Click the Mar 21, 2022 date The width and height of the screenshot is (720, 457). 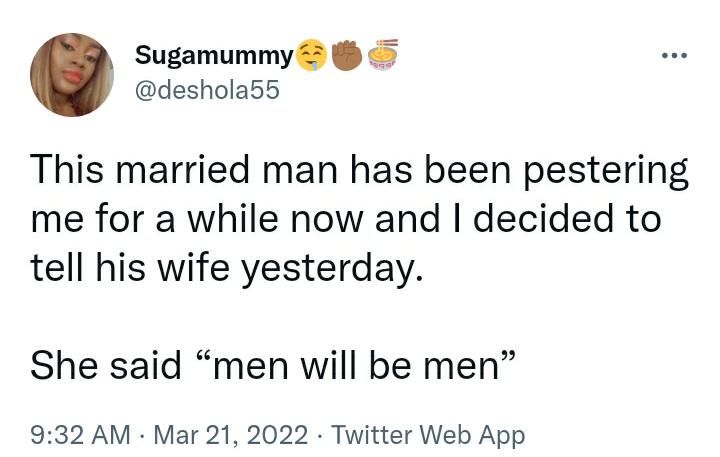pos(231,434)
